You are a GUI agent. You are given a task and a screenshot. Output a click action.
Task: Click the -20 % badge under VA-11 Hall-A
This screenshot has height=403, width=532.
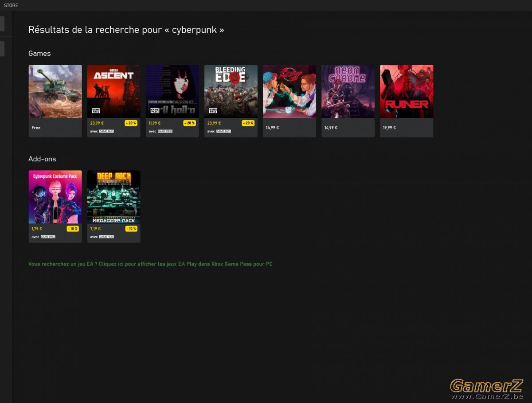click(x=189, y=123)
